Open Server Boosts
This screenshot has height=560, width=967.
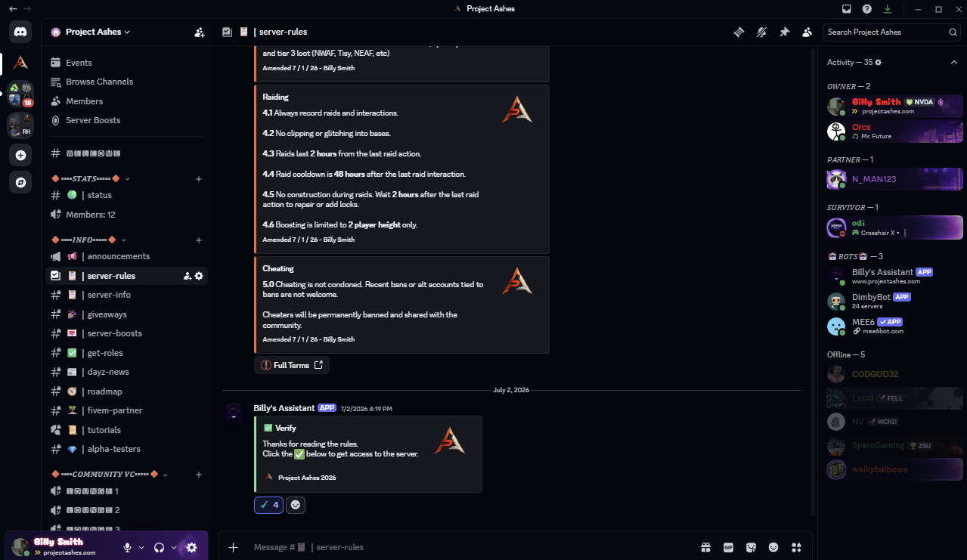tap(126, 120)
